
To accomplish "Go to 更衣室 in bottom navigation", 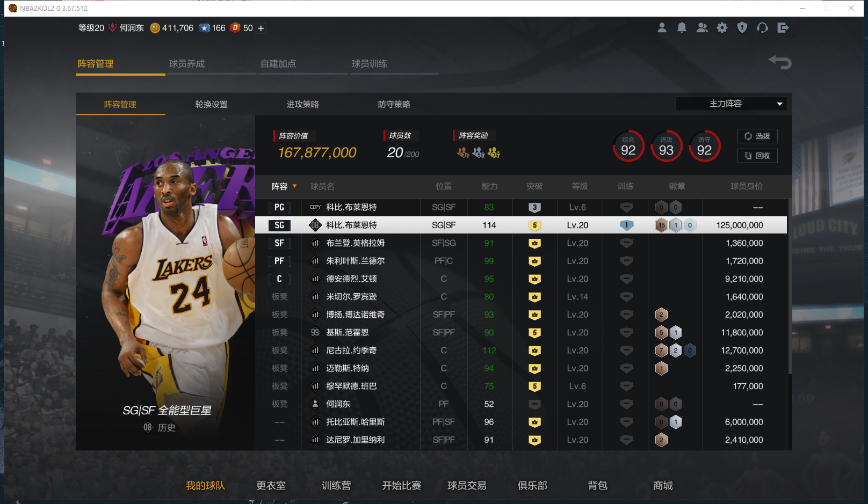I will pyautogui.click(x=271, y=486).
